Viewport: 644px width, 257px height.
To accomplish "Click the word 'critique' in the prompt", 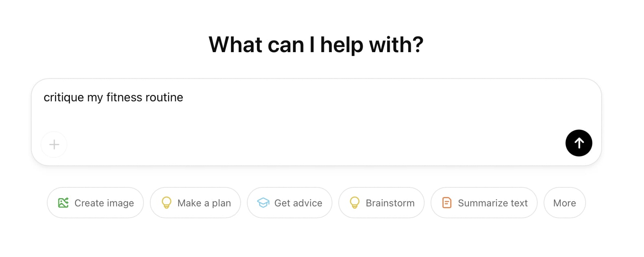I will click(x=63, y=98).
